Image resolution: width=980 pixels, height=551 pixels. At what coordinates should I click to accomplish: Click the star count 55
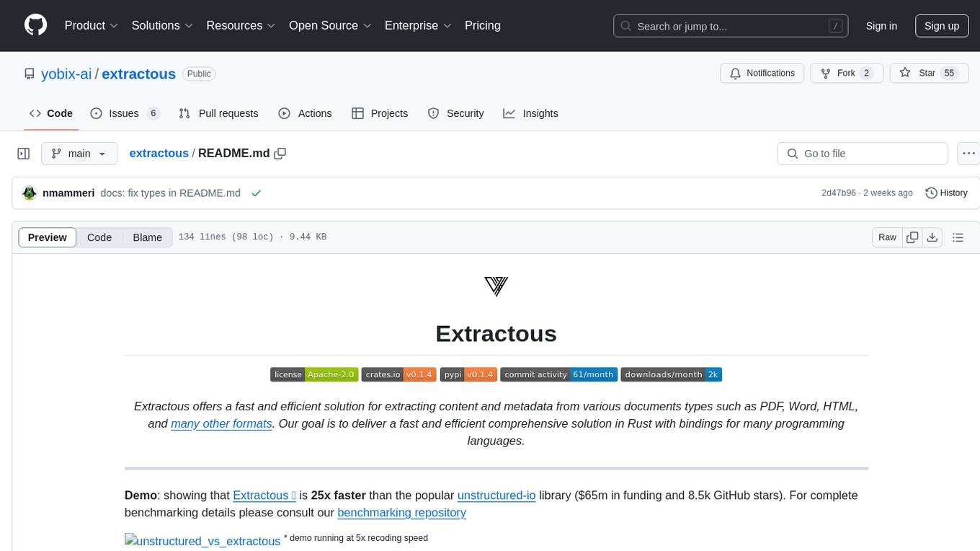click(950, 74)
